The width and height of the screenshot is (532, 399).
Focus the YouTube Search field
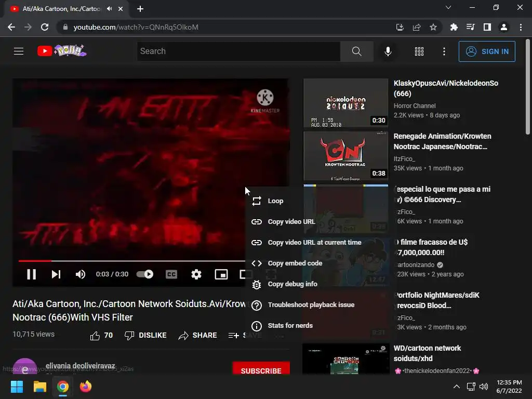[238, 51]
